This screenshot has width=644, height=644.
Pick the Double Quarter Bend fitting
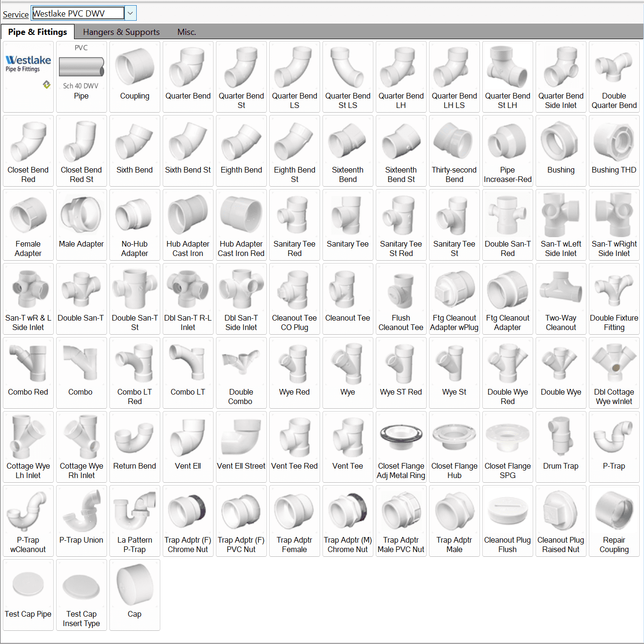coord(614,76)
